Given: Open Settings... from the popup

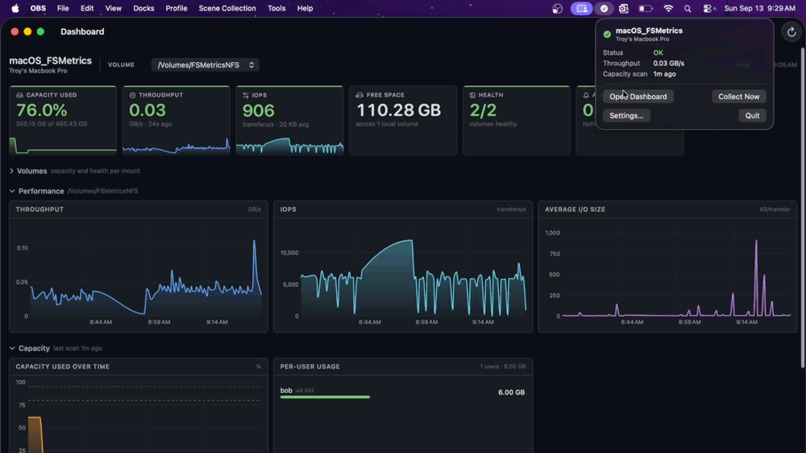Looking at the screenshot, I should click(x=626, y=116).
